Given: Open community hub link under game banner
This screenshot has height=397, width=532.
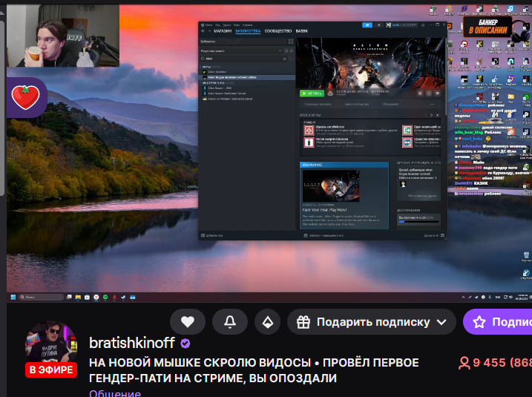Looking at the screenshot, I should pos(357,104).
